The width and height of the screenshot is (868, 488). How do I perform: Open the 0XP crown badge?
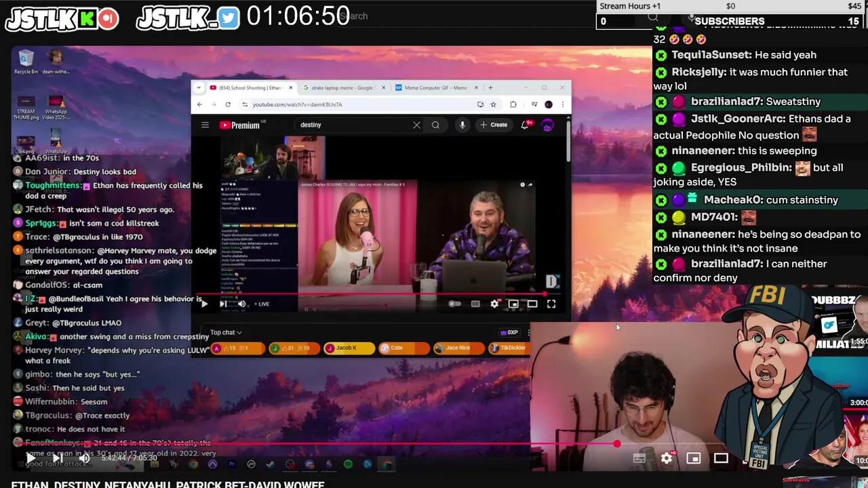point(509,332)
